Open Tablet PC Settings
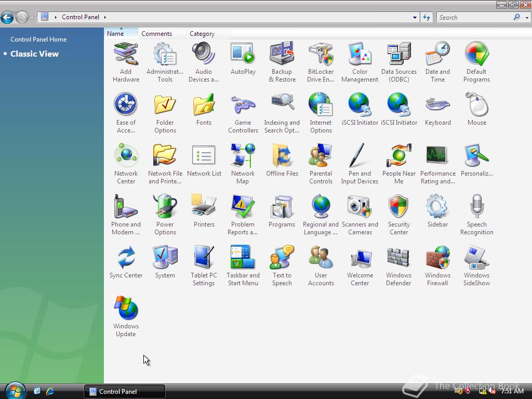 tap(204, 265)
